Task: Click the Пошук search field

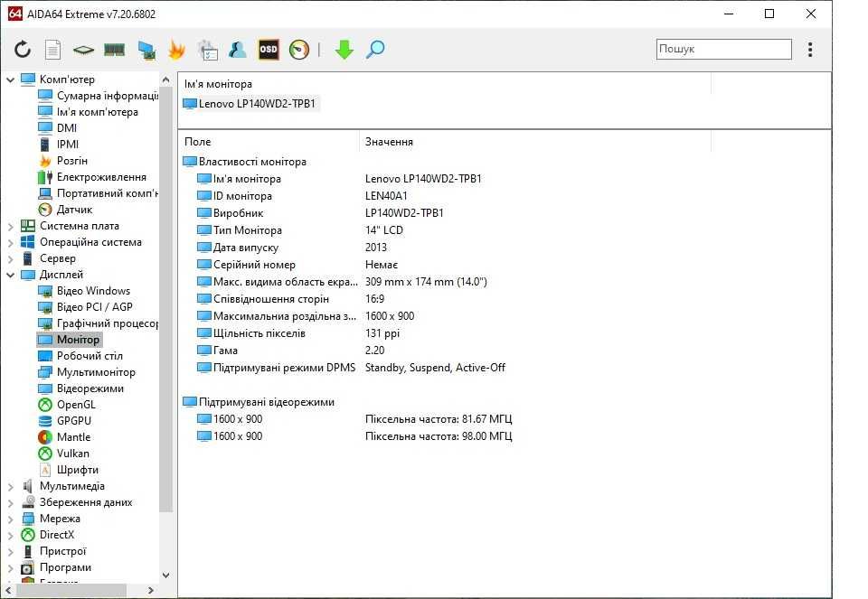Action: click(x=723, y=49)
